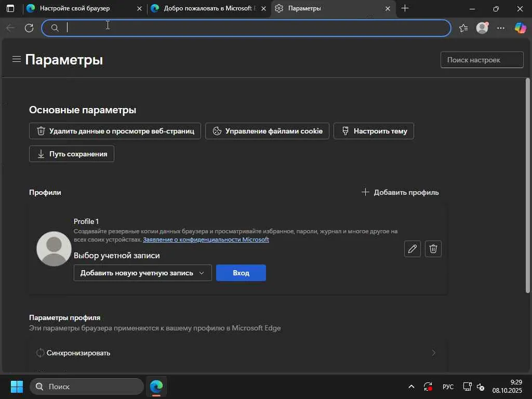Close the Добро пожаловать в Microsoft tab
Viewport: 532px width, 399px height.
click(263, 8)
